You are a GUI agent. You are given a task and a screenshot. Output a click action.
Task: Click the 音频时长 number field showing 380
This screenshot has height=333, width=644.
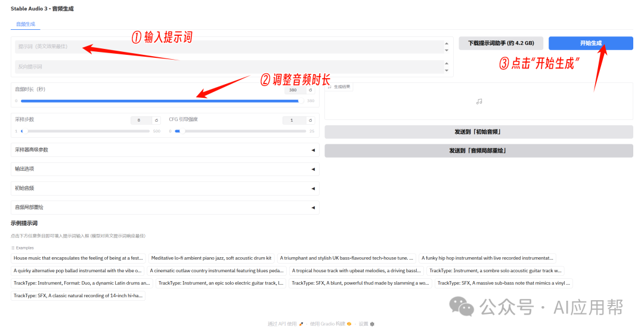click(295, 90)
